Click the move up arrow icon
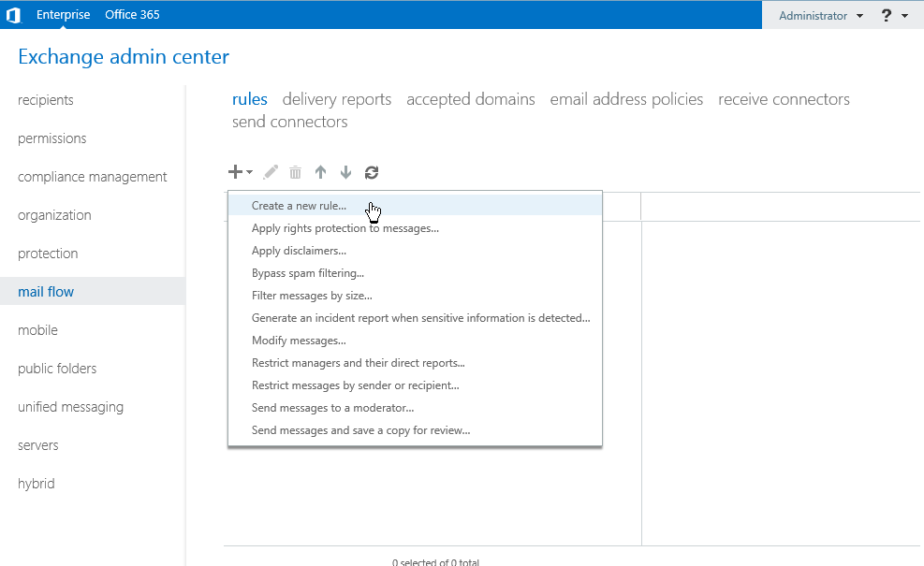The width and height of the screenshot is (924, 566). 320,172
